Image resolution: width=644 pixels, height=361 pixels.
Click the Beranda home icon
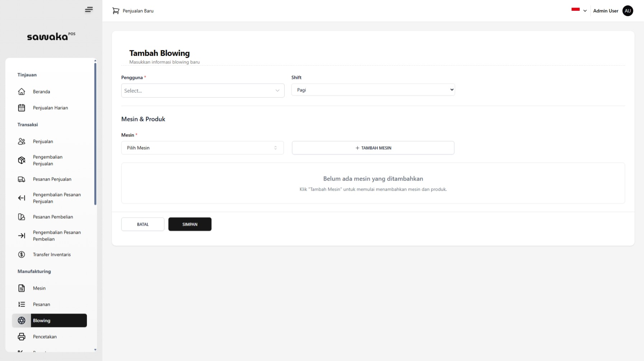point(22,92)
